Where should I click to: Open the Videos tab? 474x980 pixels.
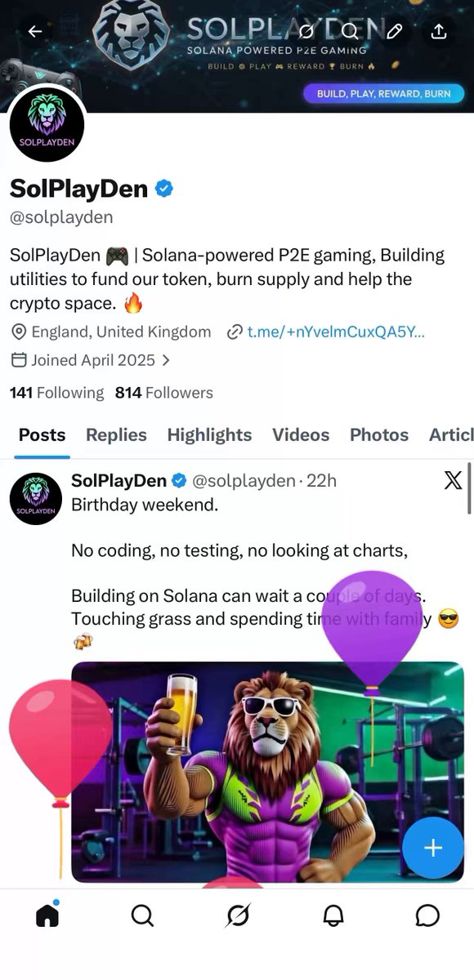click(x=301, y=435)
